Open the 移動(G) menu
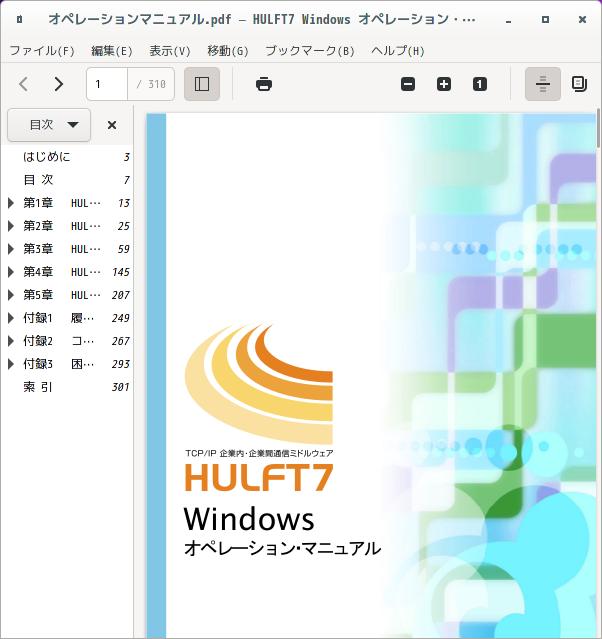 click(227, 51)
